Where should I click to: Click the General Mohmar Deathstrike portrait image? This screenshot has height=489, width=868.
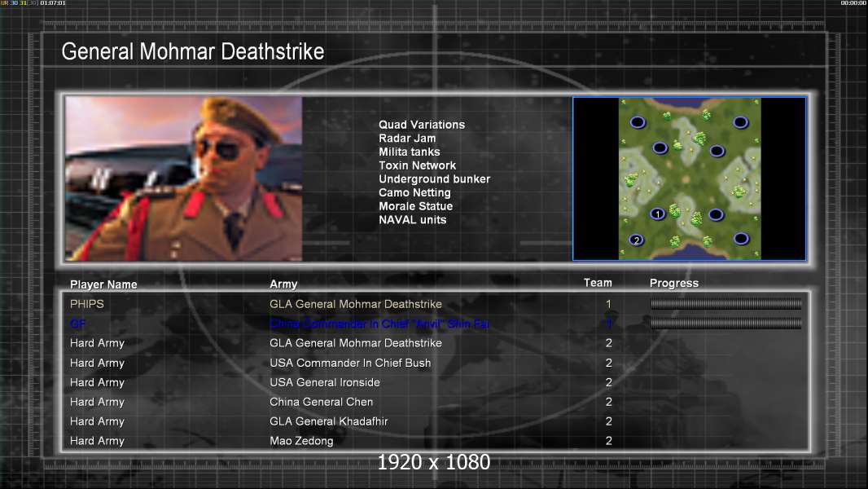click(184, 178)
